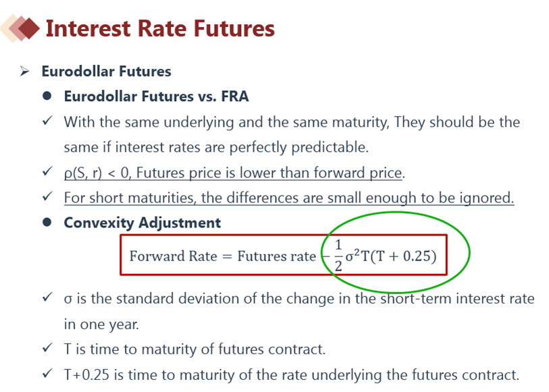Click the round bullet before Eurodollar Futures vs. FRA
Screen dimensions: 549x392
point(47,96)
